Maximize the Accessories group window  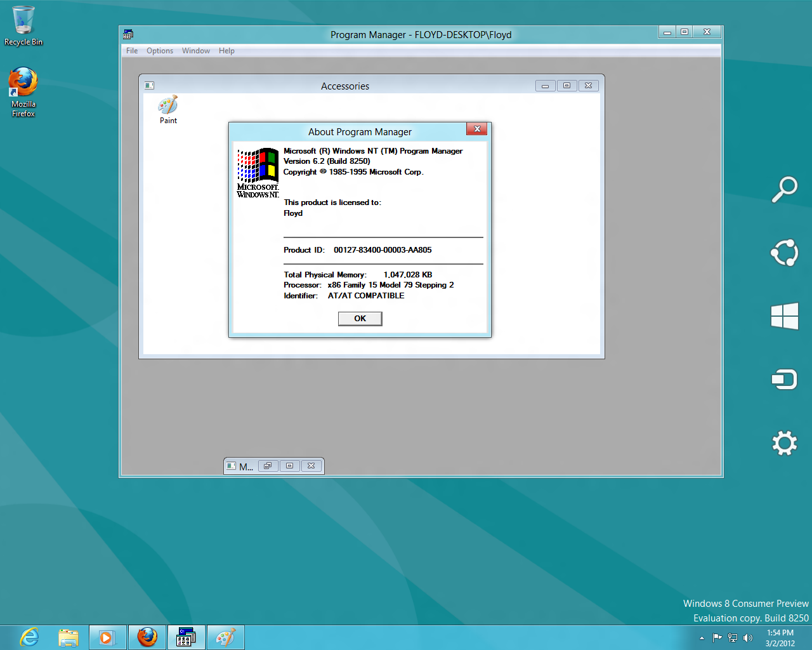[x=567, y=86]
